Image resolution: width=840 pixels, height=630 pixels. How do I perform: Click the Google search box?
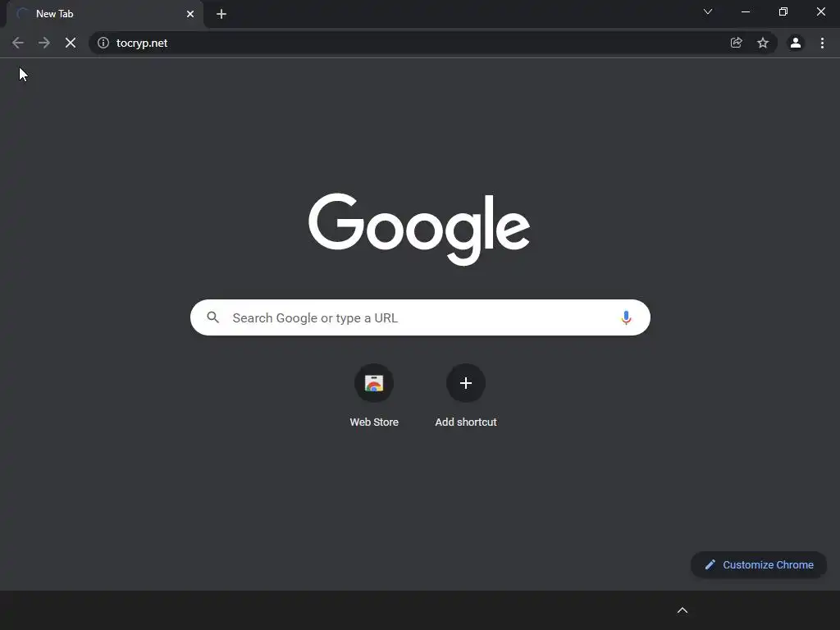pos(420,317)
